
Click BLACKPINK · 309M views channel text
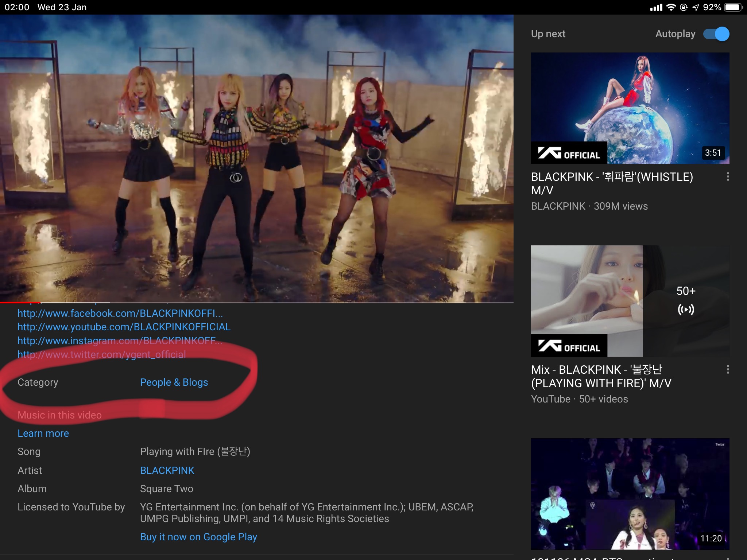tap(589, 206)
